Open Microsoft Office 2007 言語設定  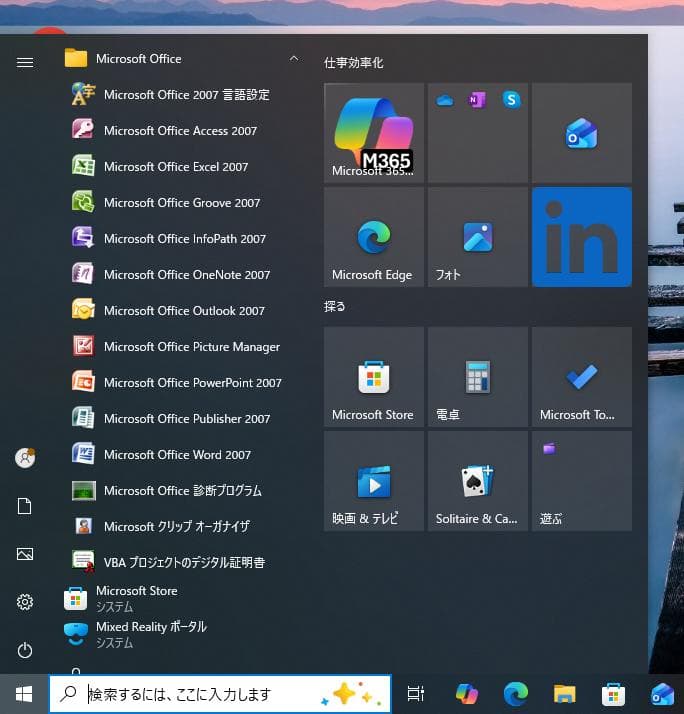coord(182,95)
